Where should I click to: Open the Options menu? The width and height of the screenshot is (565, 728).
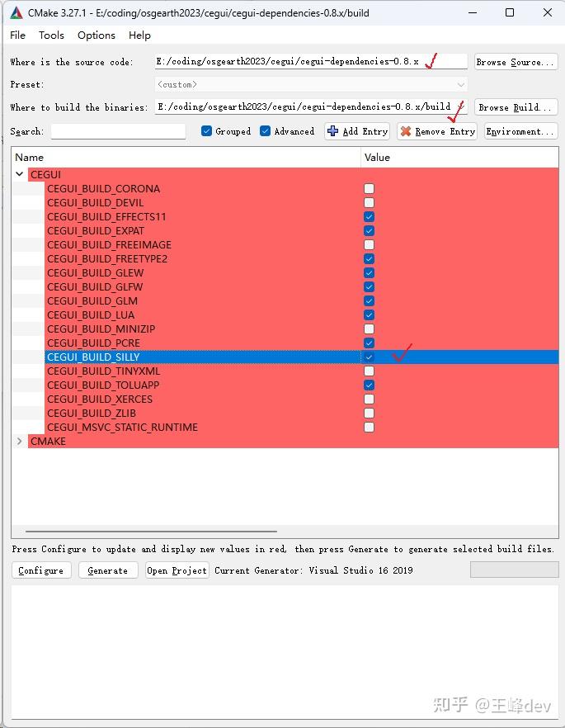coord(96,35)
